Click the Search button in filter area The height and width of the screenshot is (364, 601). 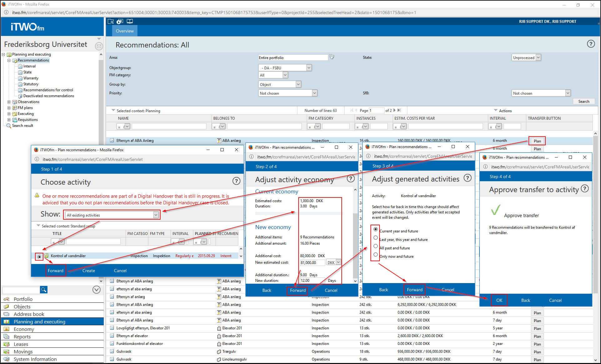click(x=583, y=101)
